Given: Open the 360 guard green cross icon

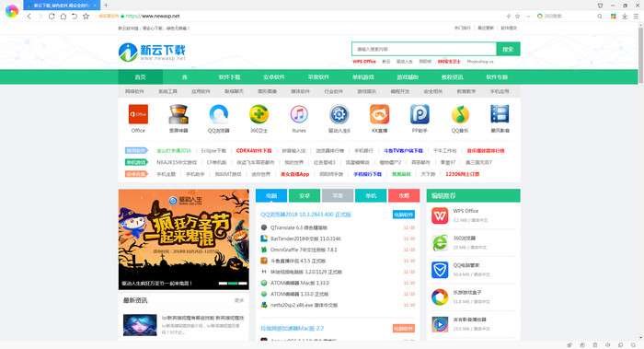Looking at the screenshot, I should [x=259, y=114].
